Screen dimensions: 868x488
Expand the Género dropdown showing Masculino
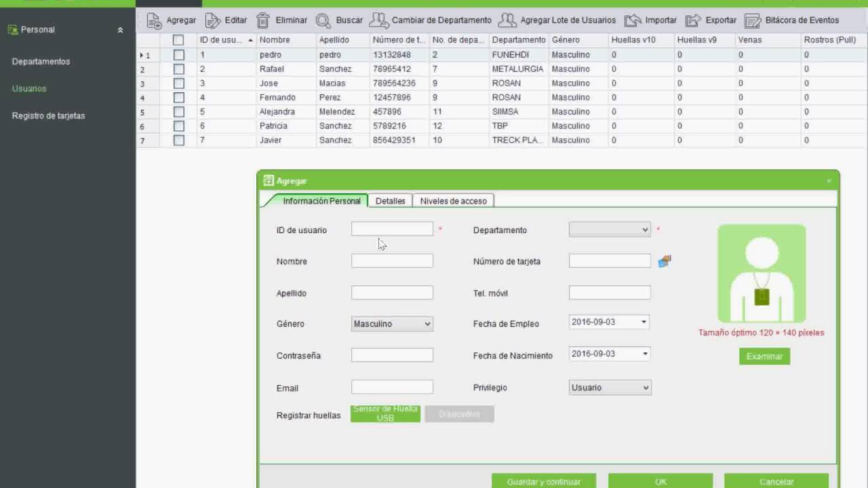click(392, 324)
